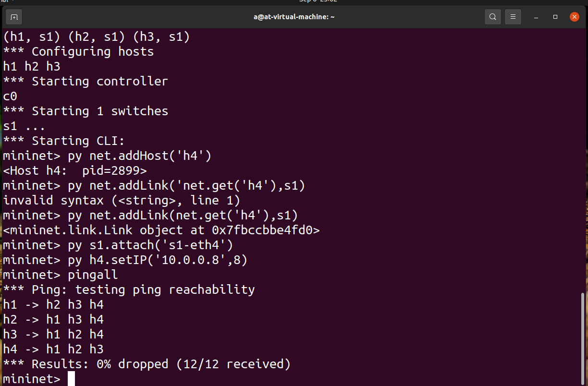Viewport: 588px width, 386px height.
Task: Open the terminal search icon
Action: point(492,17)
